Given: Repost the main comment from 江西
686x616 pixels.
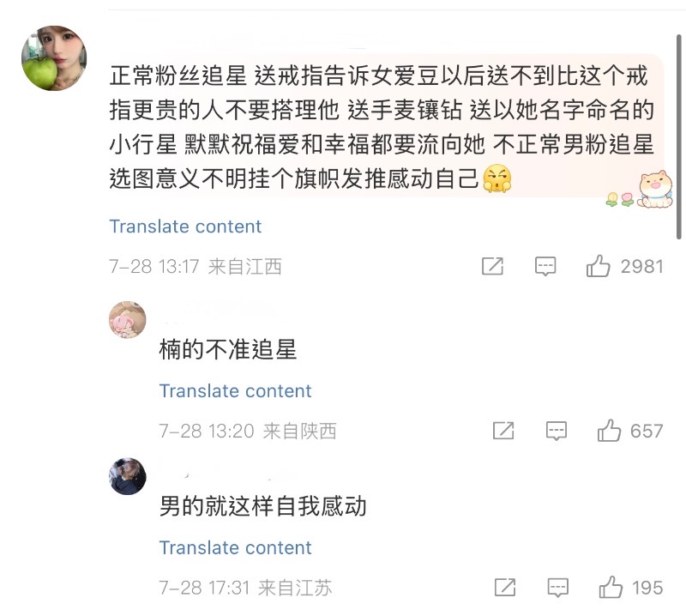Looking at the screenshot, I should click(x=492, y=267).
